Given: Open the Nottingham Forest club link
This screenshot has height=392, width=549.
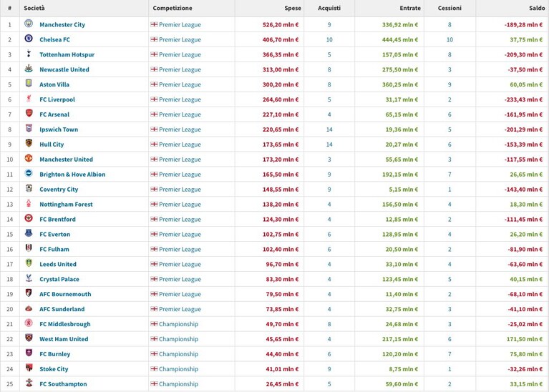Looking at the screenshot, I should (x=66, y=204).
